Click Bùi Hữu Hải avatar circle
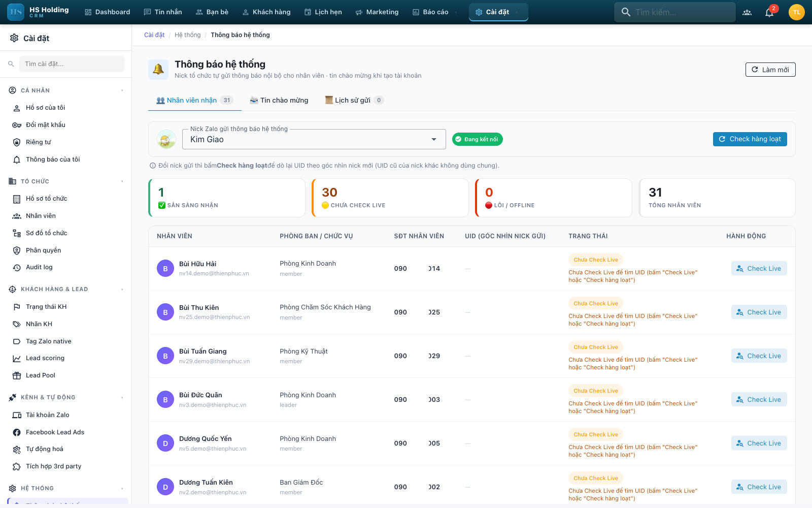This screenshot has height=508, width=812. pos(165,268)
